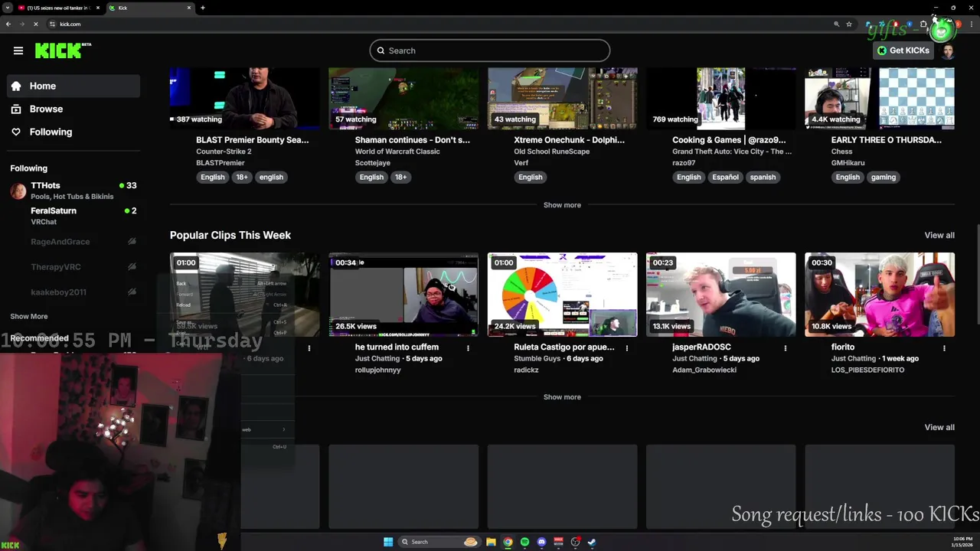The height and width of the screenshot is (551, 980).
Task: Open options menu for jasperRADOSC clip
Action: 785,348
